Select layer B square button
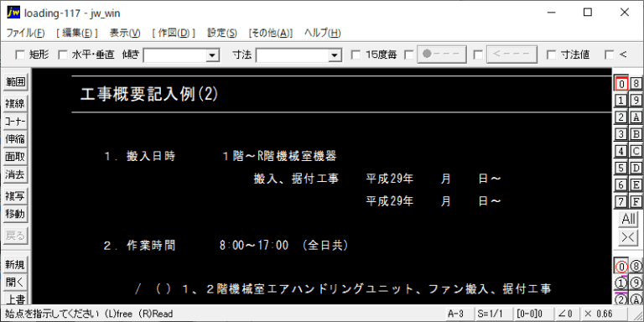This screenshot has width=644, height=322. click(x=636, y=134)
